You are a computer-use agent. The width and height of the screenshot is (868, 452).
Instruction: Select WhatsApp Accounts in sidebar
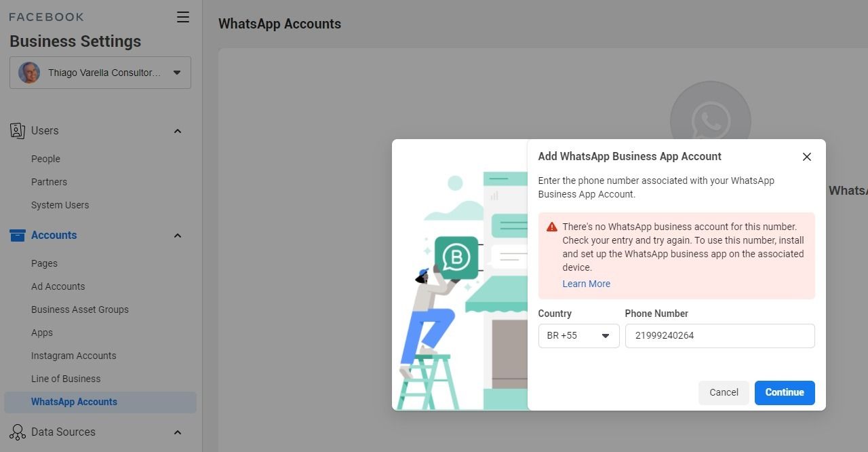click(x=100, y=402)
